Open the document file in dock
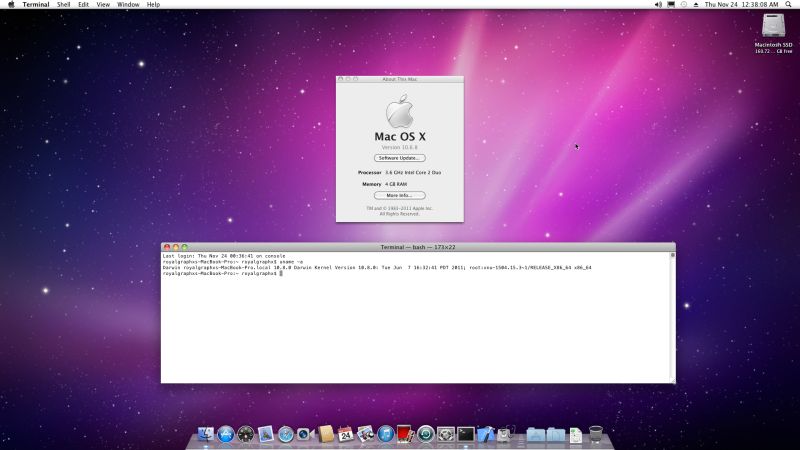 click(576, 435)
